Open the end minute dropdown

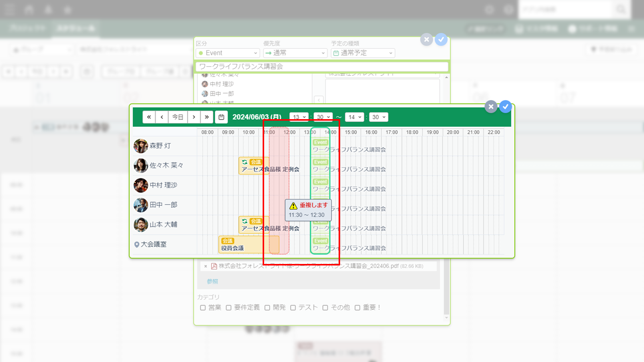[378, 117]
